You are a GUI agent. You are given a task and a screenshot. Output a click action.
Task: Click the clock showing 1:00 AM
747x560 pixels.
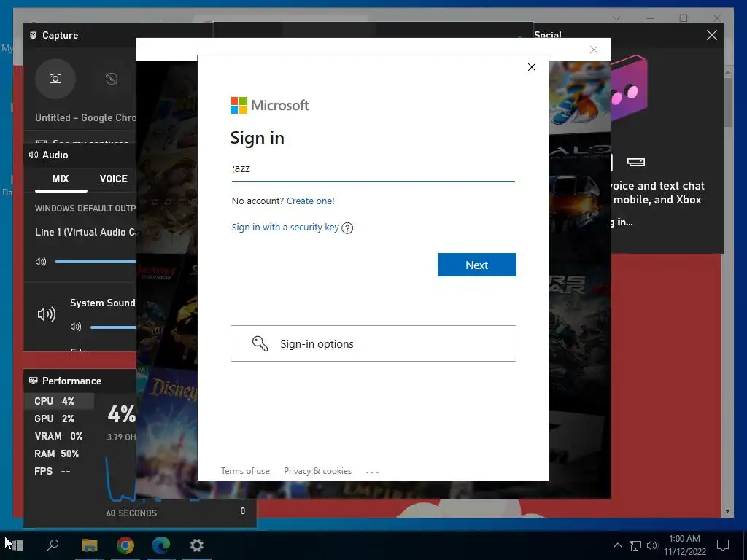tap(684, 539)
